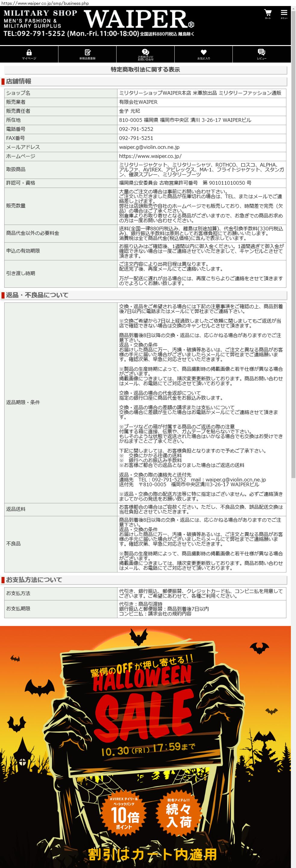
Task: Click the waiper.g@violin.ocn.ne.jp email address
Action: [x=149, y=147]
